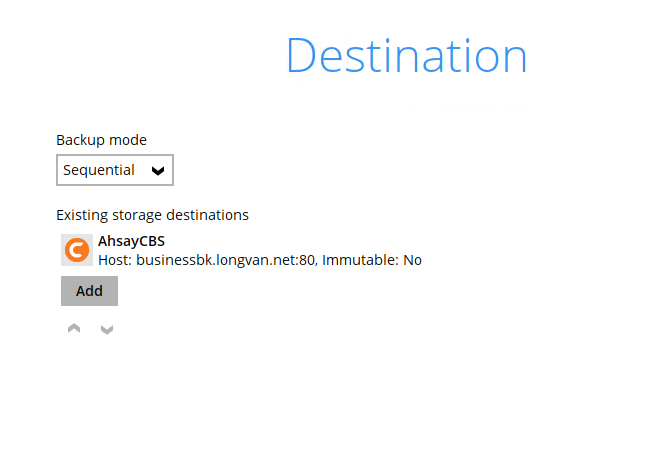Screen dimensions: 664x466
Task: Expand the Sequential backup mode list
Action: point(115,170)
